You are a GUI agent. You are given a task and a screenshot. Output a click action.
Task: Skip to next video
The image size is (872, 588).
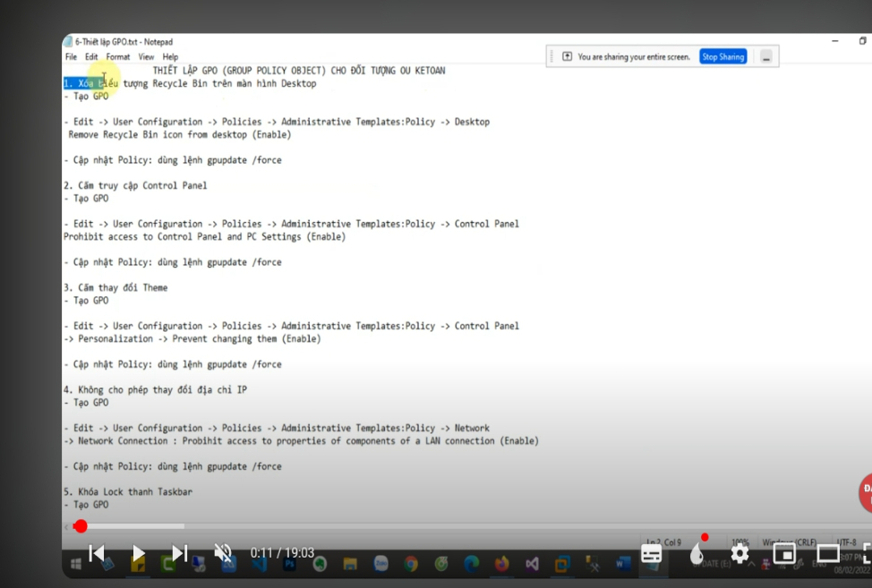tap(180, 553)
